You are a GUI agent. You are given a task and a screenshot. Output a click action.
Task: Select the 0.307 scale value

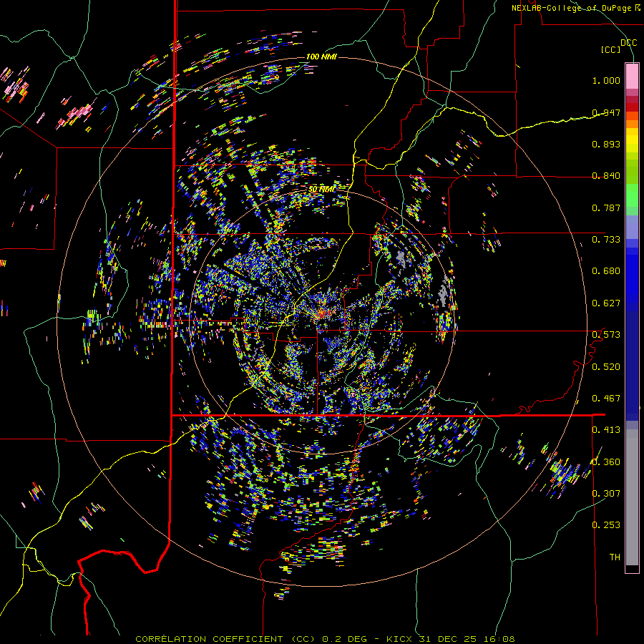tap(606, 494)
